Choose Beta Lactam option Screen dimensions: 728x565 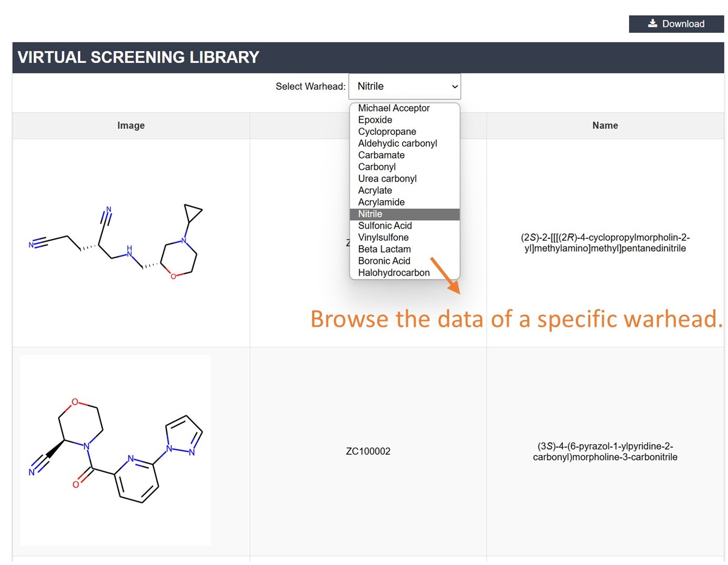[x=384, y=249]
